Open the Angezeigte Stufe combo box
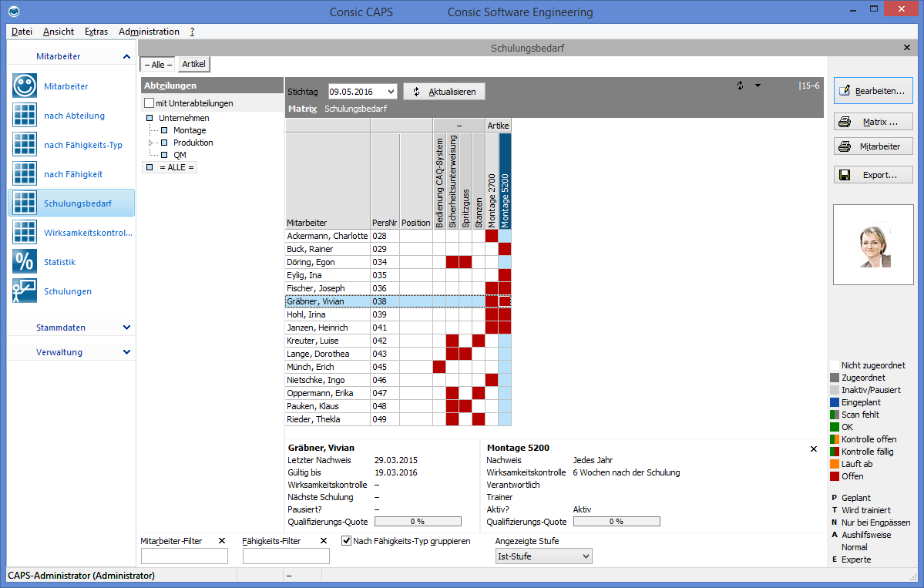 coord(543,556)
